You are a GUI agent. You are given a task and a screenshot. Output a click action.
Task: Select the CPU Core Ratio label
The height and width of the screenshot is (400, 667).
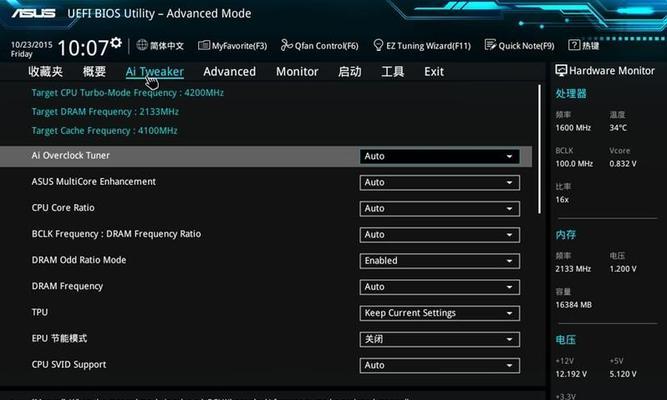pos(63,208)
